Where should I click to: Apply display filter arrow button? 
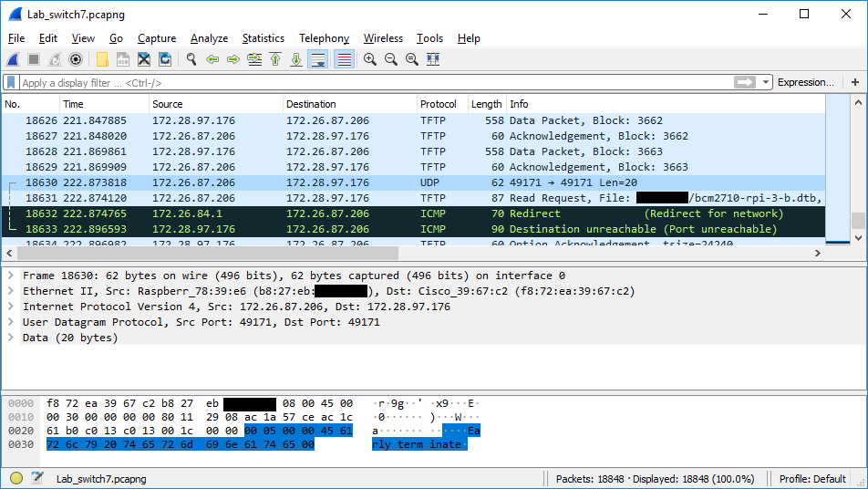click(x=745, y=82)
